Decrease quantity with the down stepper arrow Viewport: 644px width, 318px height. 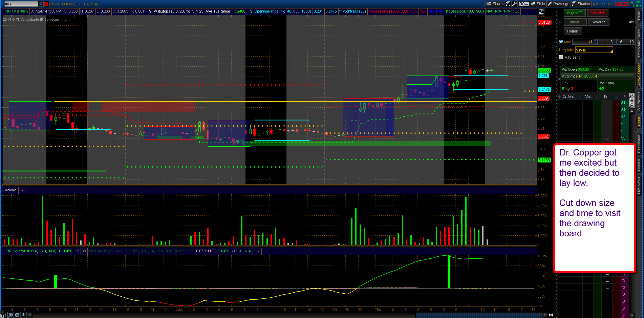[595, 43]
